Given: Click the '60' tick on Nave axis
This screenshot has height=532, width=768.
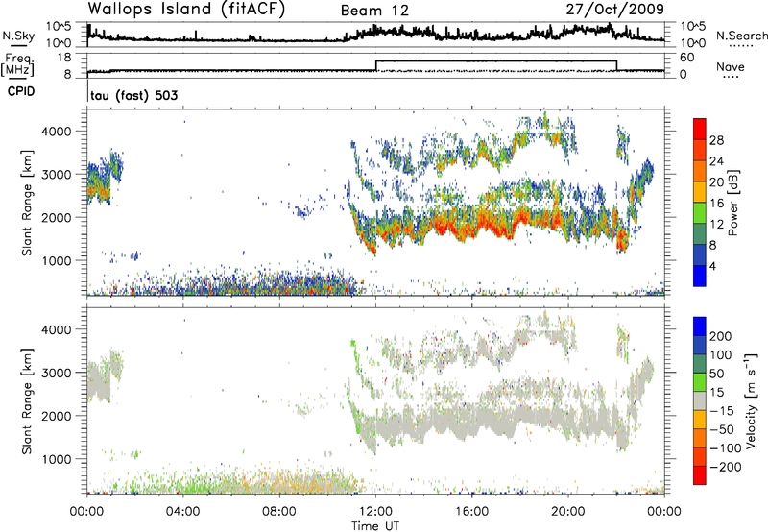Looking at the screenshot, I should (x=686, y=58).
